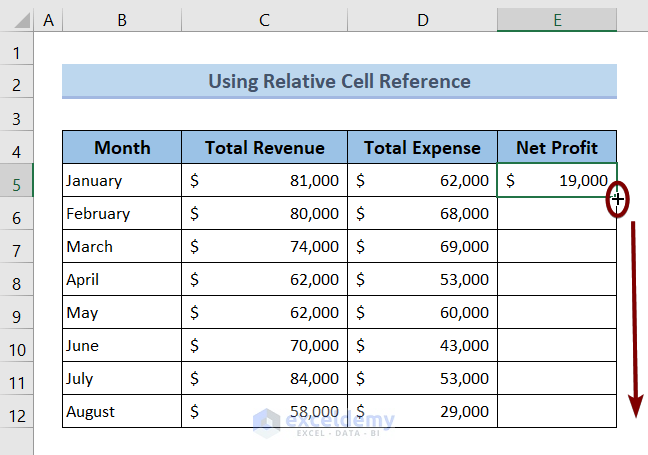
Task: Select the February month cell
Action: pyautogui.click(x=122, y=214)
